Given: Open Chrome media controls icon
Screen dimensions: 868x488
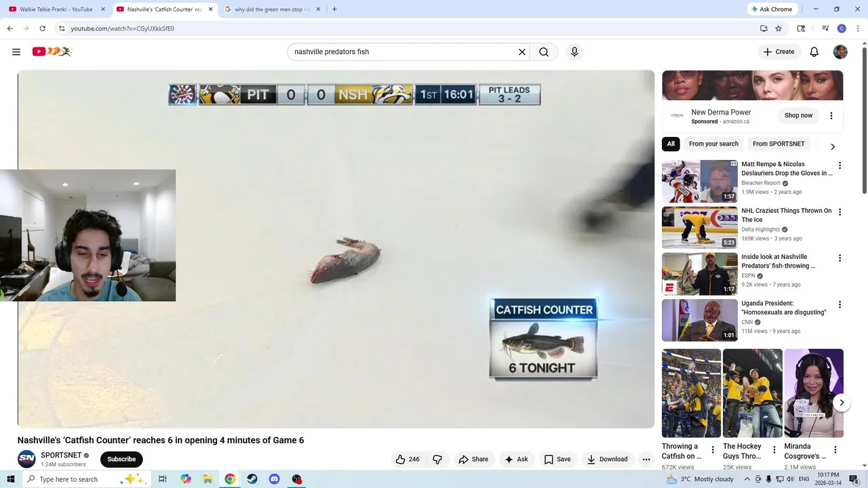Looking at the screenshot, I should coord(825,28).
